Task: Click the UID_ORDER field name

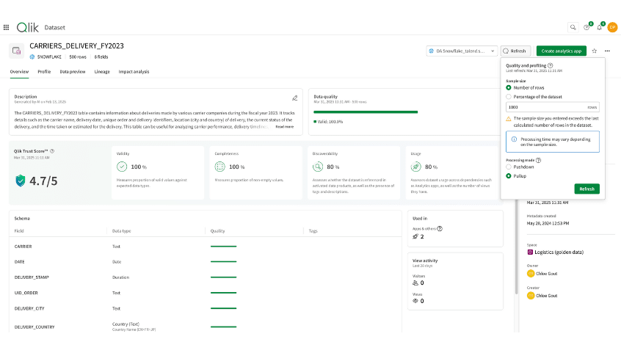Action: point(26,293)
